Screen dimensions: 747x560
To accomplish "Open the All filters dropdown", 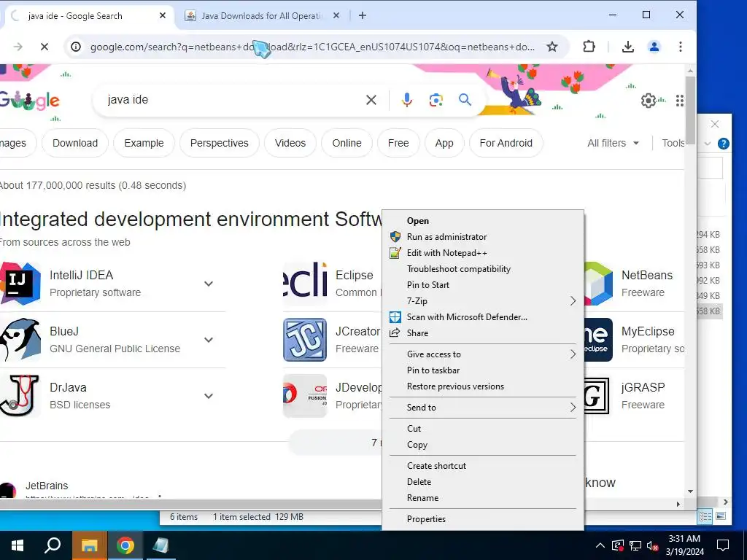I will (613, 143).
